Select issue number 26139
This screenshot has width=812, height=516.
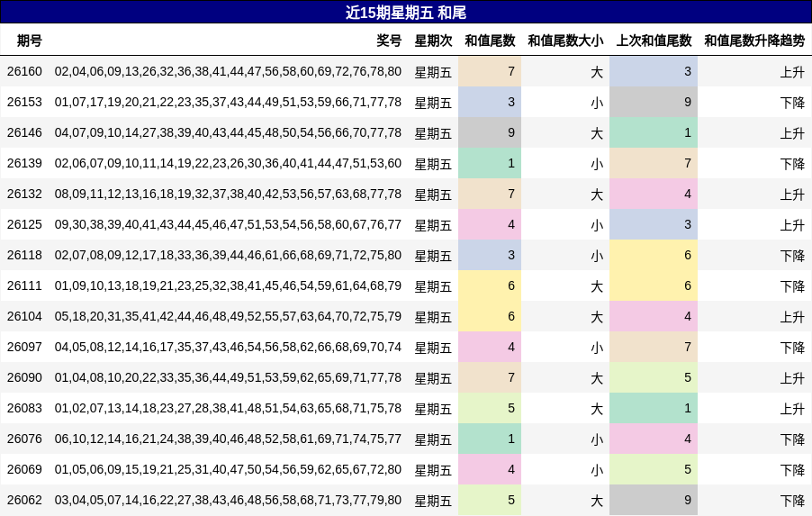[24, 163]
